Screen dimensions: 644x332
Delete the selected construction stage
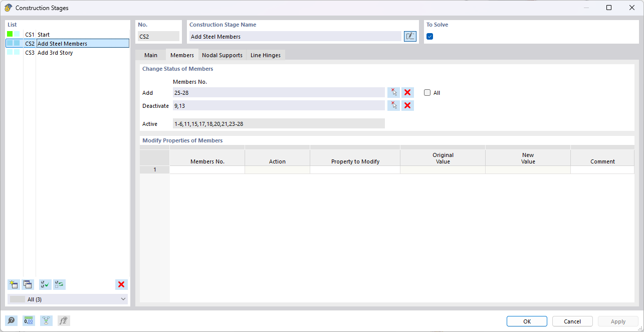[x=121, y=284]
